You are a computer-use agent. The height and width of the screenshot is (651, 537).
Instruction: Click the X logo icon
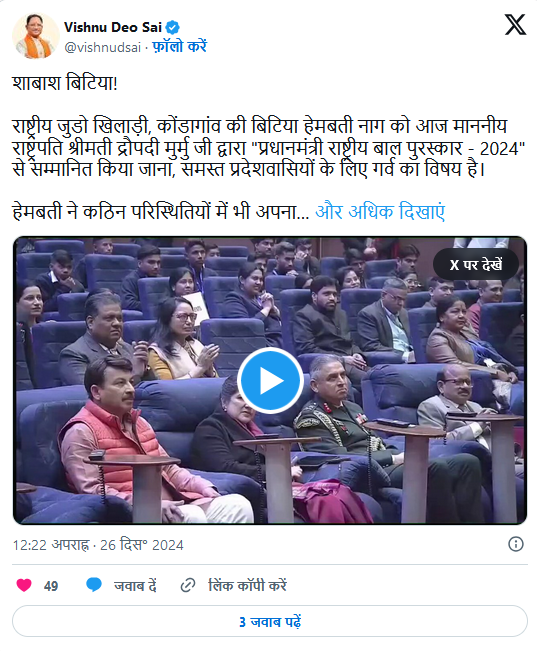click(x=515, y=24)
